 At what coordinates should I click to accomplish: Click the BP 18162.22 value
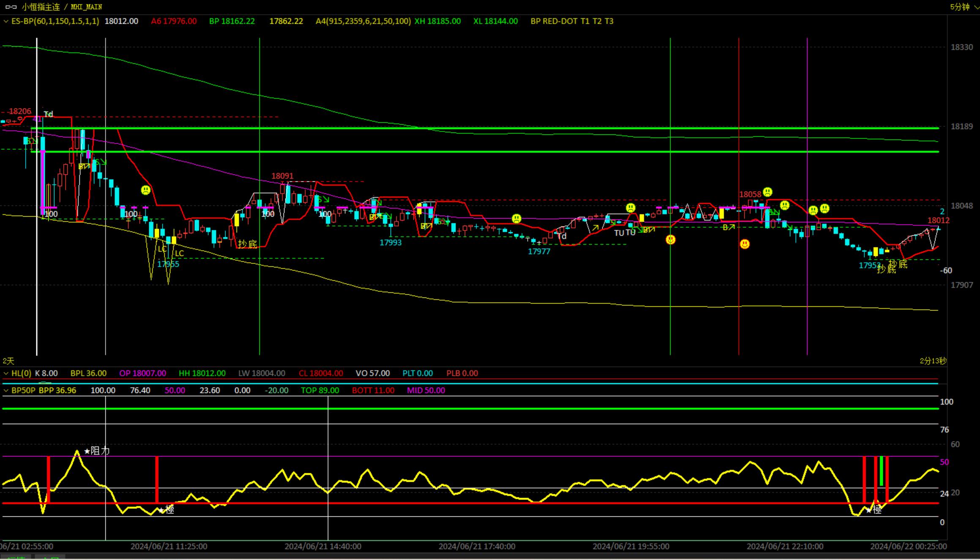pyautogui.click(x=232, y=21)
